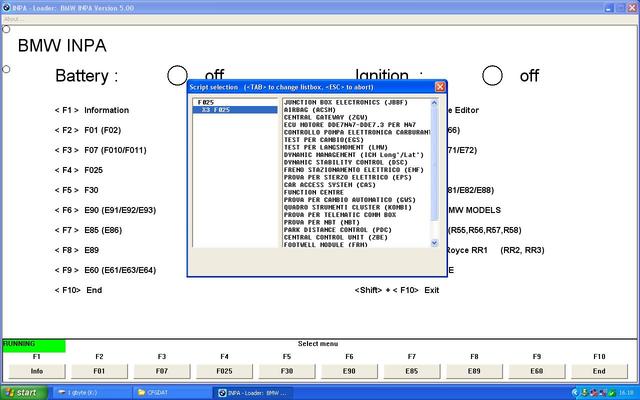640x400 pixels.
Task: Click the F1 Information menu entry
Action: [x=92, y=110]
